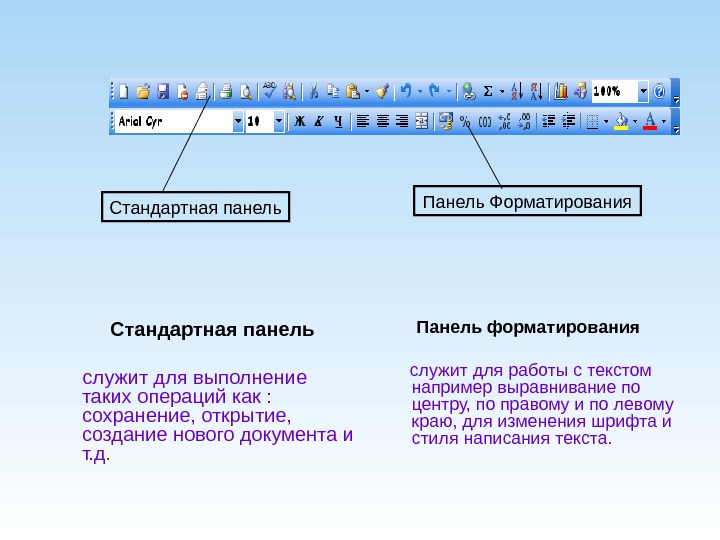Open the zoom percentage dropdown arrow

pyautogui.click(x=643, y=91)
